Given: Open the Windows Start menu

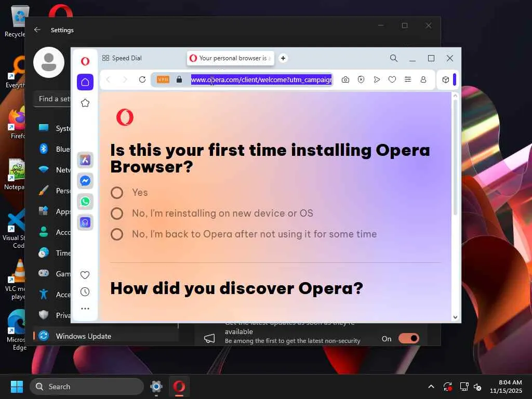Looking at the screenshot, I should (x=17, y=387).
